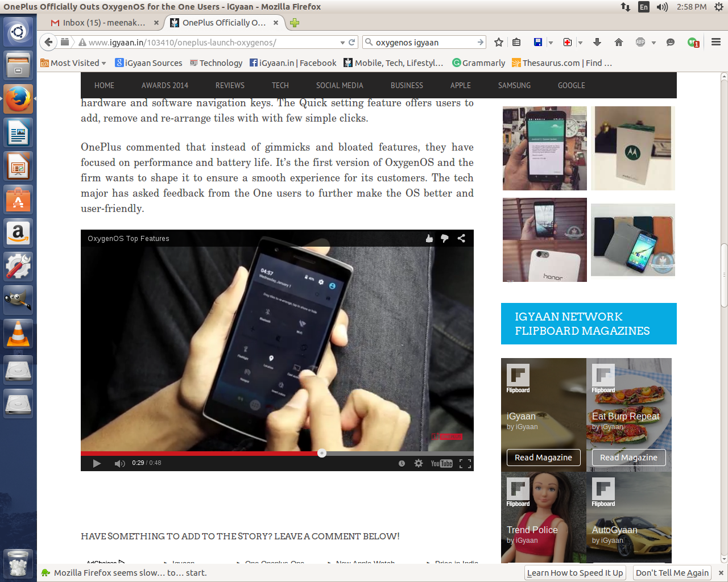The image size is (728, 582).
Task: Open the REVIEWS menu on the site
Action: 230,85
